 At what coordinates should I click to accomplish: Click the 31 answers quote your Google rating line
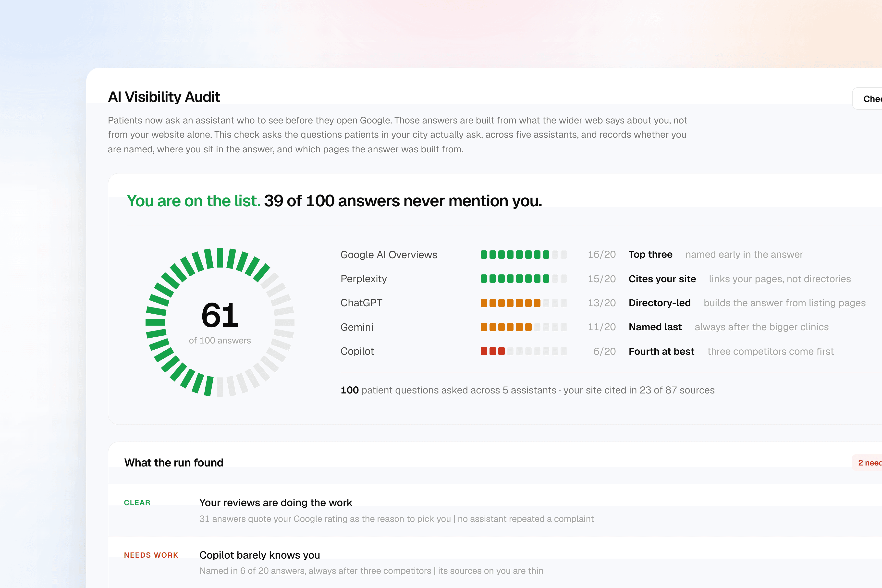tap(396, 519)
